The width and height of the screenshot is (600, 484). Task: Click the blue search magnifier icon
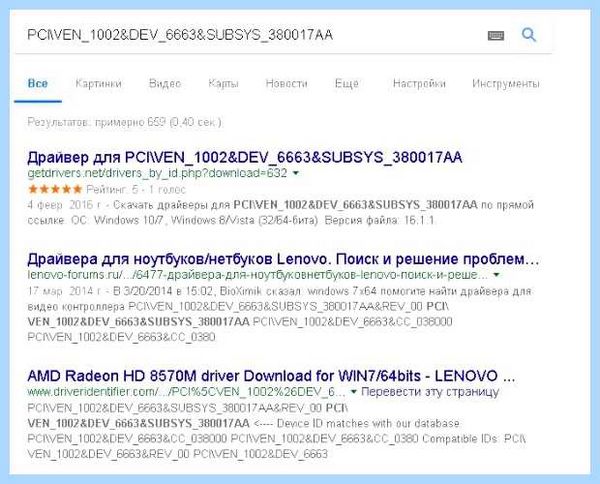tap(529, 35)
